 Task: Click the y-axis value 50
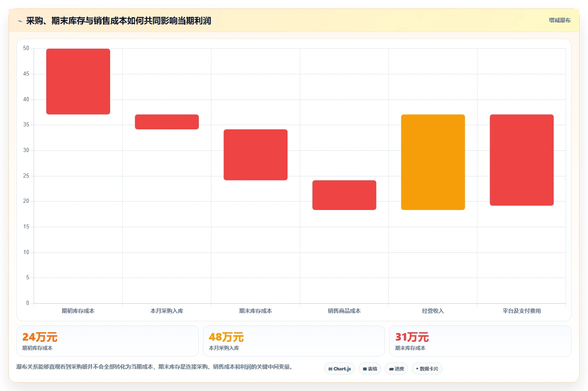26,48
